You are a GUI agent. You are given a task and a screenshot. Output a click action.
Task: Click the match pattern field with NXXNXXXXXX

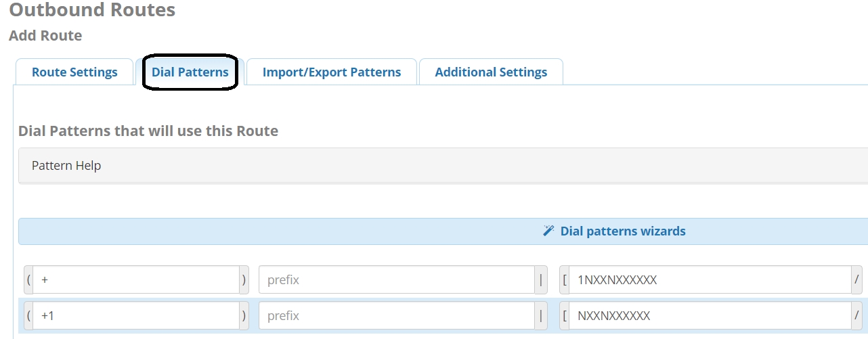[x=709, y=316]
